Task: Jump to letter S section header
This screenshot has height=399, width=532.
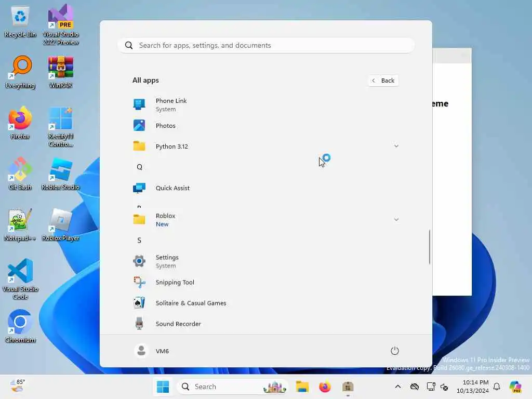Action: coord(139,240)
